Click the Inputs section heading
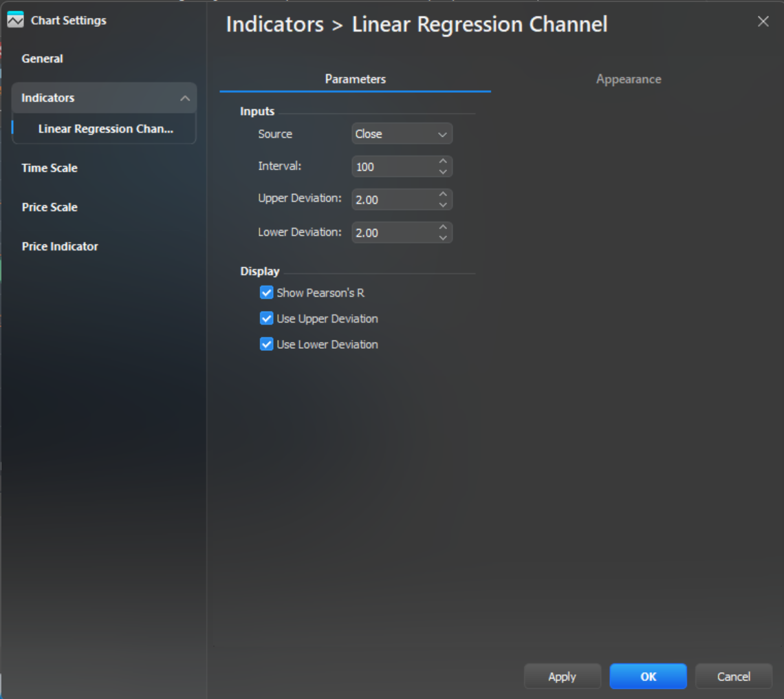Viewport: 784px width, 699px height. pyautogui.click(x=257, y=111)
